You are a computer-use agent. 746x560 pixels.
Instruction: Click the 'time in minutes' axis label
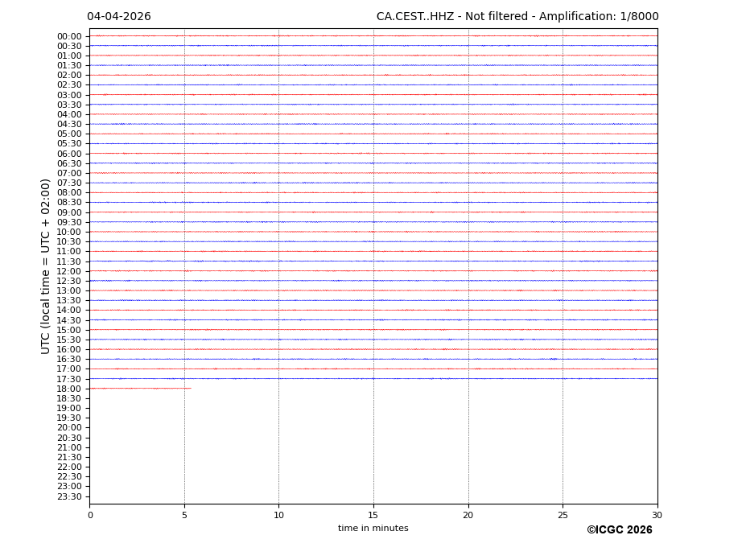click(x=373, y=529)
